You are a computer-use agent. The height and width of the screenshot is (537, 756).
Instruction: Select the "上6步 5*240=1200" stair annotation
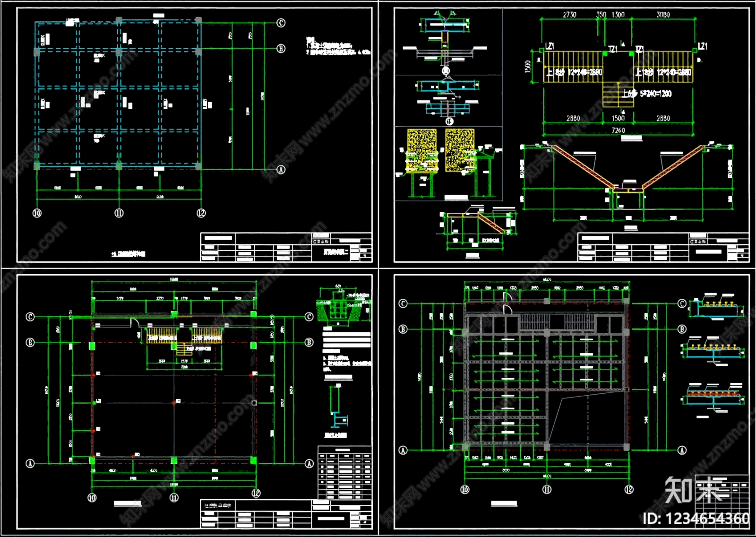tap(647, 94)
